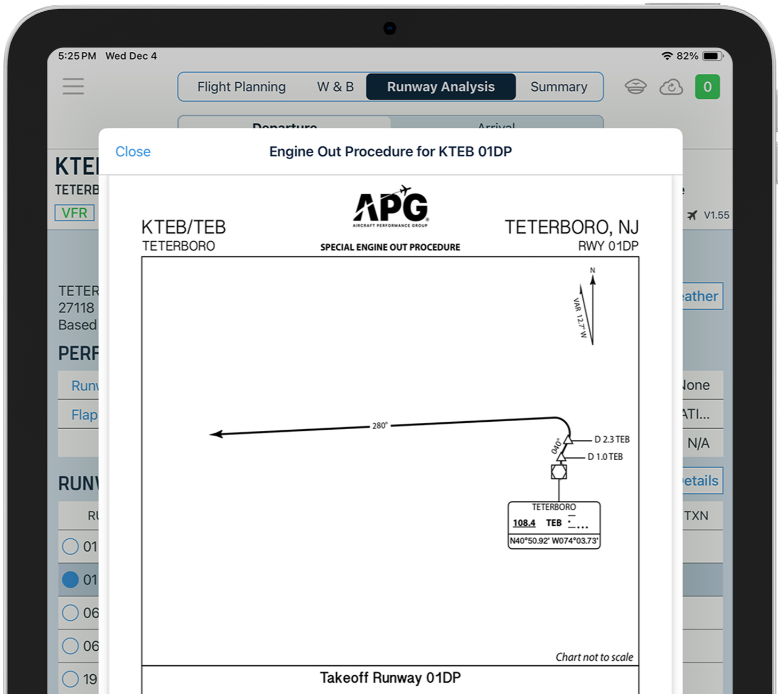The width and height of the screenshot is (784, 694).
Task: Tap the APG logo on chart
Action: point(391,207)
